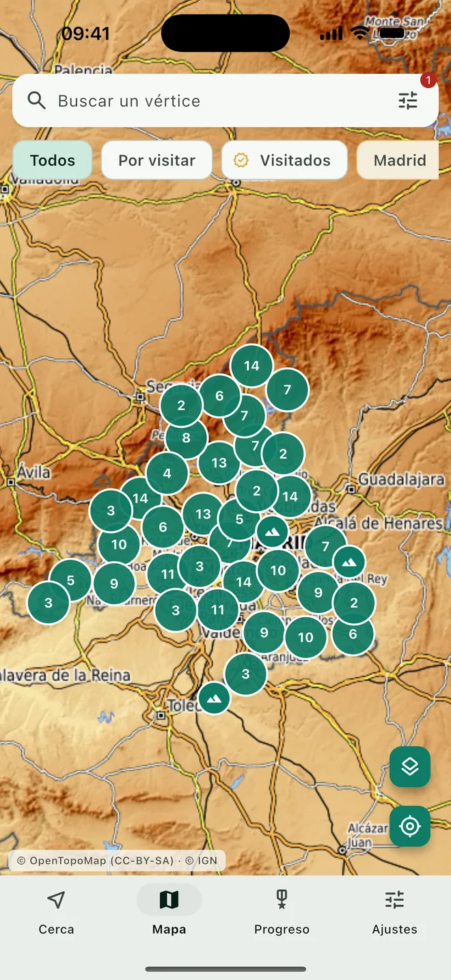Switch to the Mapa tab
The width and height of the screenshot is (451, 980).
[169, 912]
